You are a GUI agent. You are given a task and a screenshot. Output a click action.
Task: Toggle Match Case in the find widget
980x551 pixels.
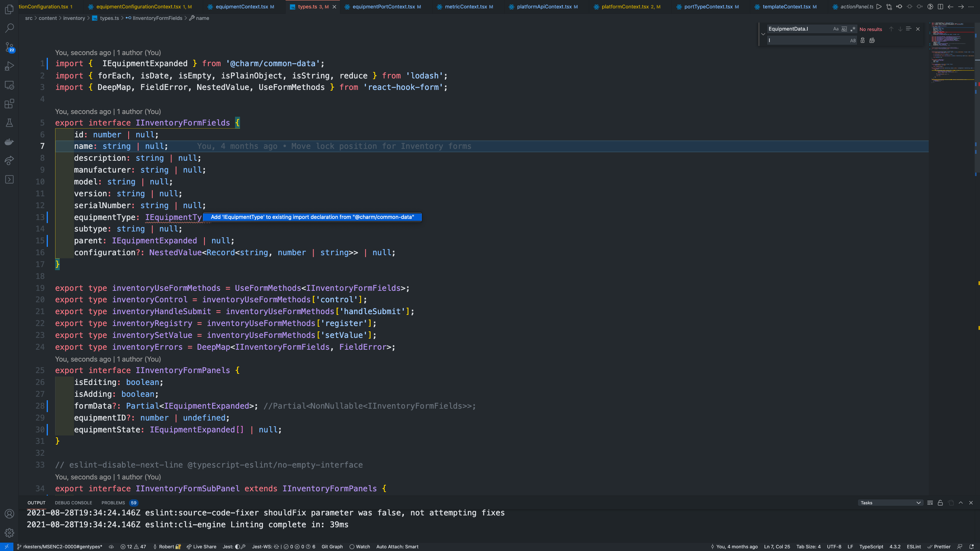pos(836,29)
